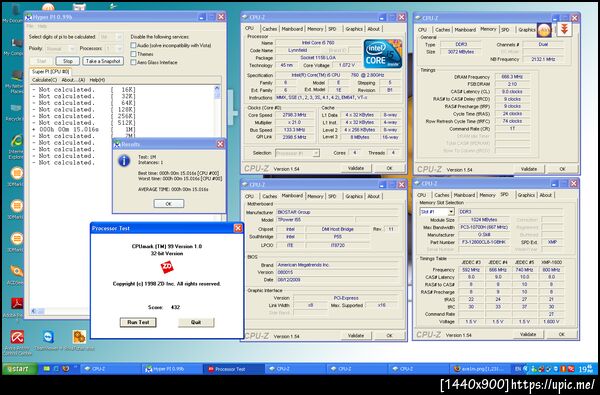Switch to Processor Test taskbar button
600x395 pixels.
click(234, 369)
